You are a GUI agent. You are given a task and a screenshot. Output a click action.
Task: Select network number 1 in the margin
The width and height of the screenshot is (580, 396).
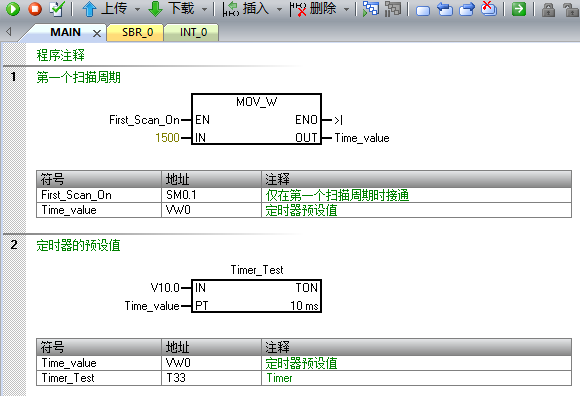14,77
